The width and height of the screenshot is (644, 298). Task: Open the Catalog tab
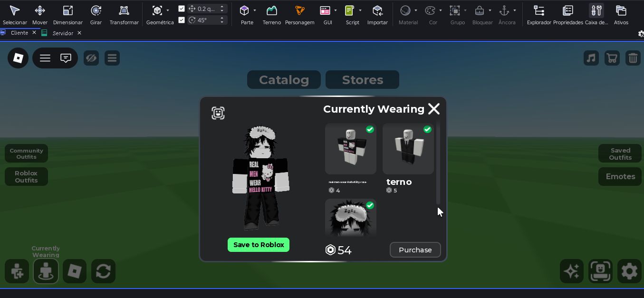click(284, 80)
